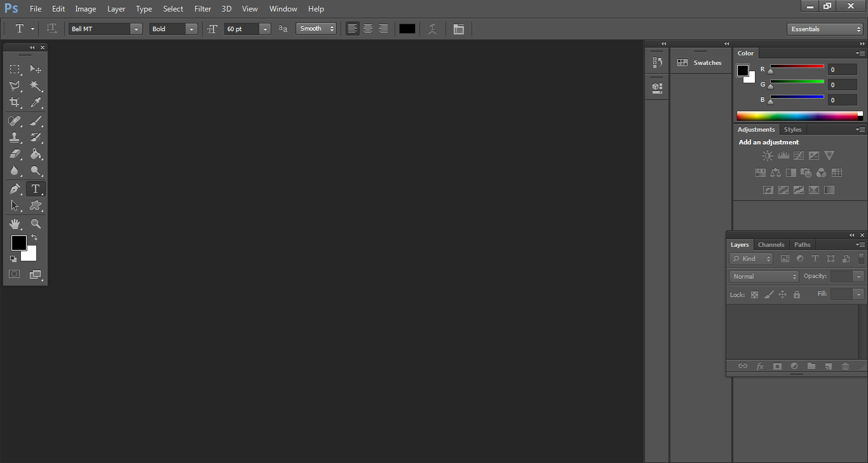Open the Filter menu
This screenshot has height=463, width=868.
click(x=203, y=9)
